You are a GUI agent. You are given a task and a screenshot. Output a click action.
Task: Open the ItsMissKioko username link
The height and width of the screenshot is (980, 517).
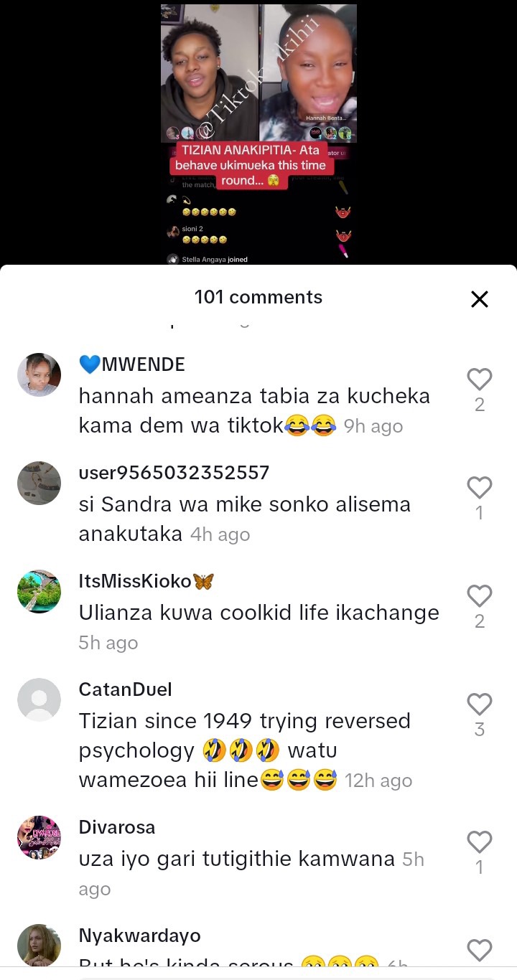(x=146, y=581)
